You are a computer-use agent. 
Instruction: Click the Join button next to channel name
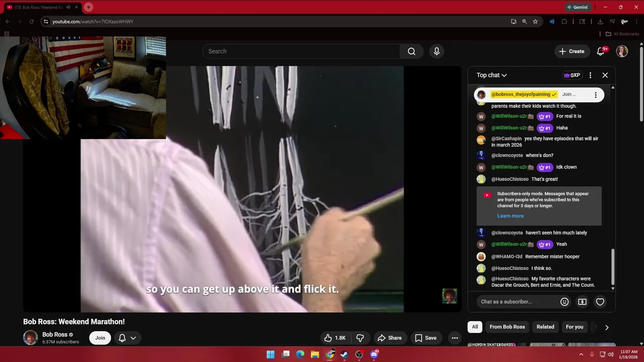pos(100,338)
